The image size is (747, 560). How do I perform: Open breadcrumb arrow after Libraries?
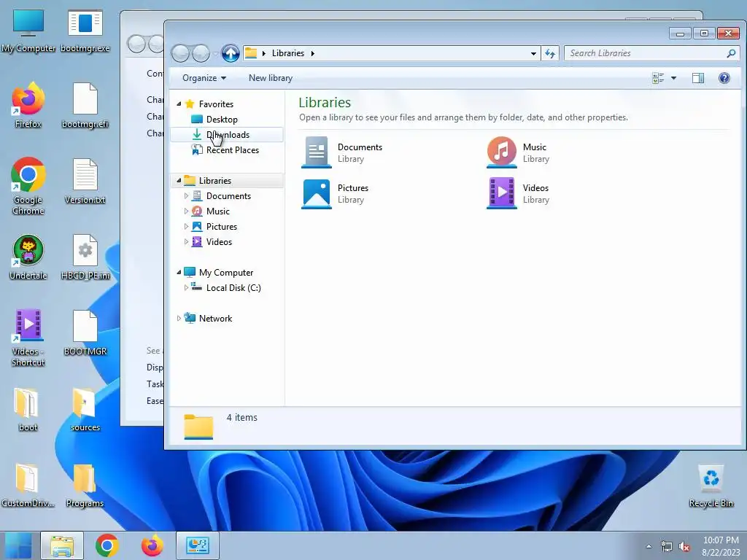312,53
